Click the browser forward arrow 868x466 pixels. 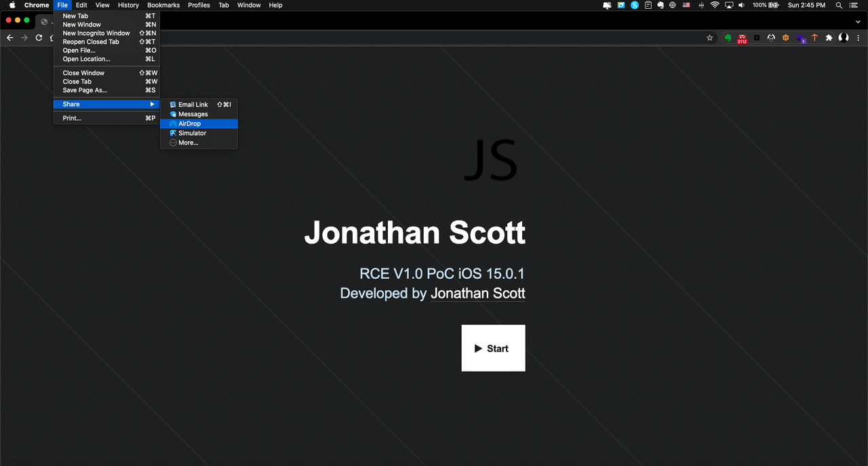coord(24,38)
